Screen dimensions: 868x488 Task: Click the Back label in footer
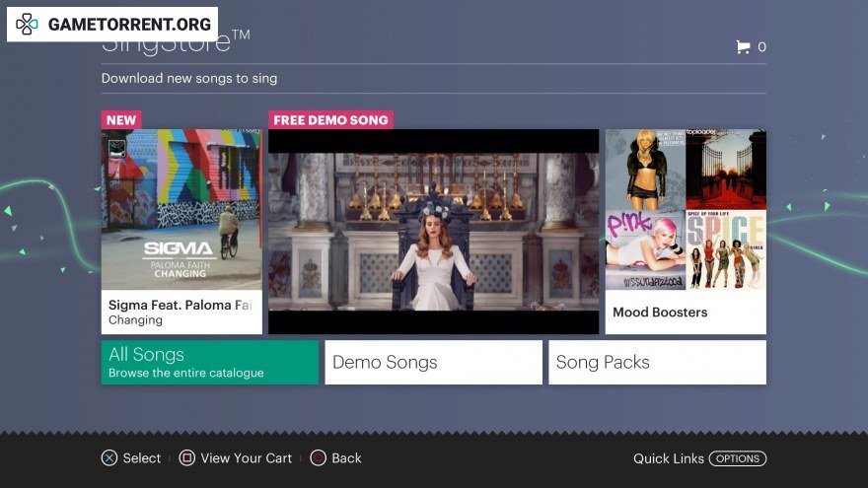coord(346,458)
